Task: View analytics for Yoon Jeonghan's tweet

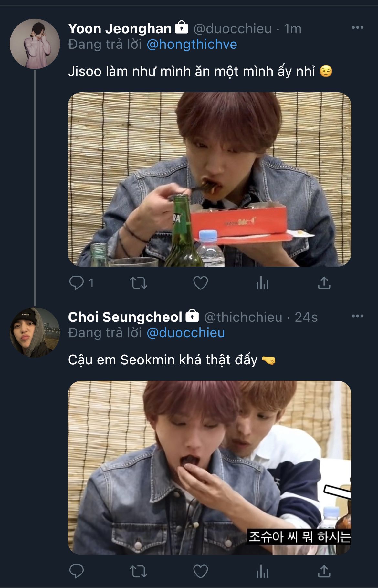Action: [x=262, y=284]
